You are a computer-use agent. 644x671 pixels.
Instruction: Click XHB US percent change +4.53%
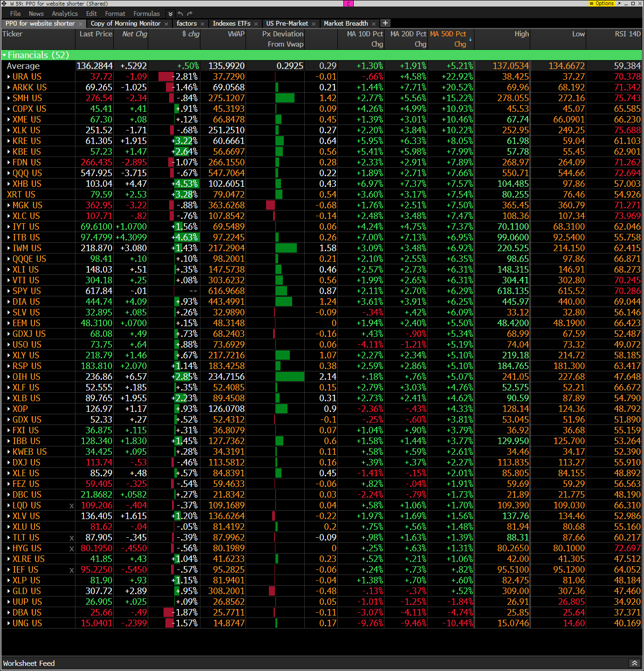[185, 184]
